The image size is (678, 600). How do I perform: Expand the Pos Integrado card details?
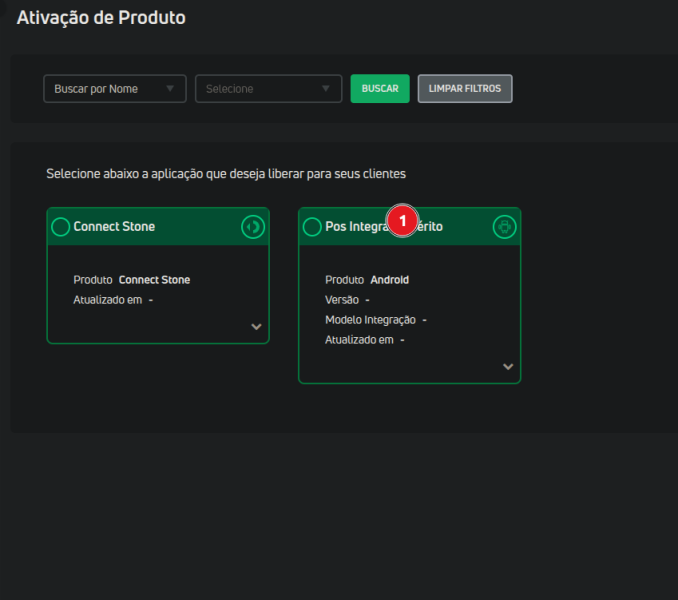point(508,367)
